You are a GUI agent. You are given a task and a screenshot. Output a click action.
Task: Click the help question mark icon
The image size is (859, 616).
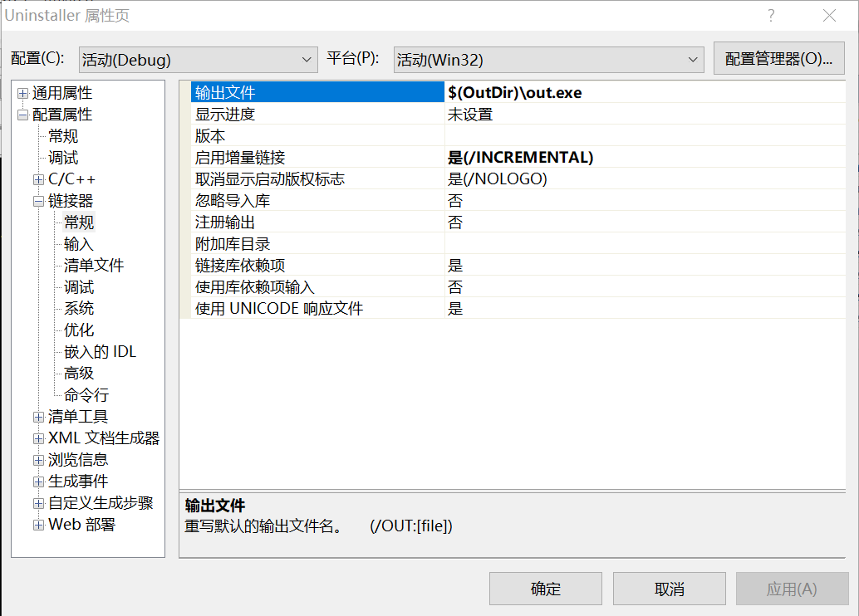pos(771,16)
